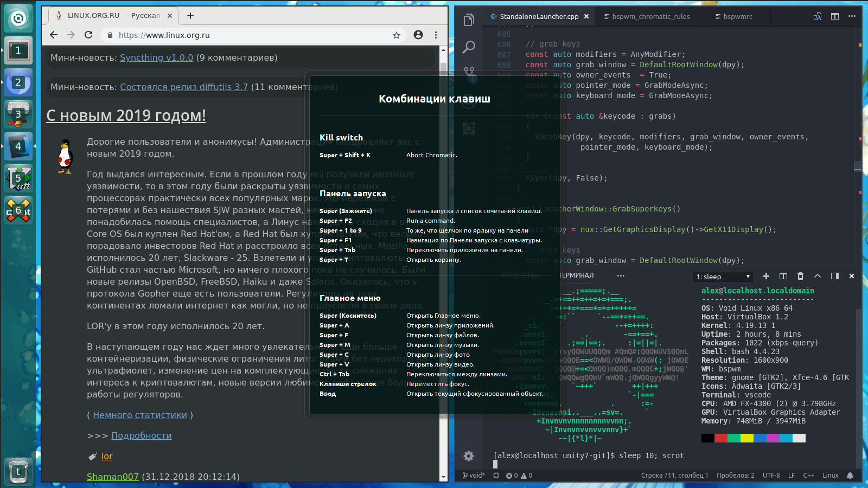Screen dimensions: 868x488
Task: Kill the terminal with the trash icon
Action: tap(800, 276)
